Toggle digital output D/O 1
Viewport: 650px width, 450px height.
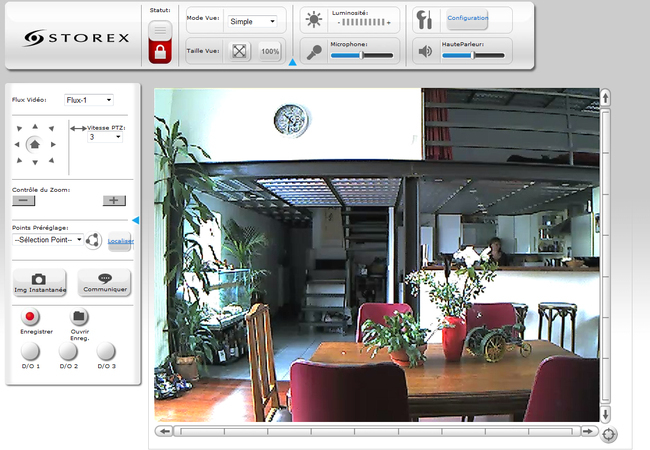pos(30,351)
